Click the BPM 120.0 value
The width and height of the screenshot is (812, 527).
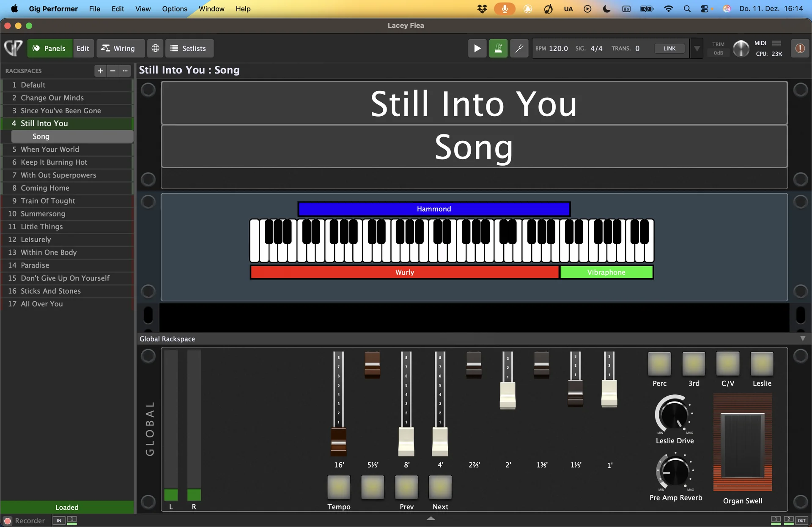(x=558, y=48)
